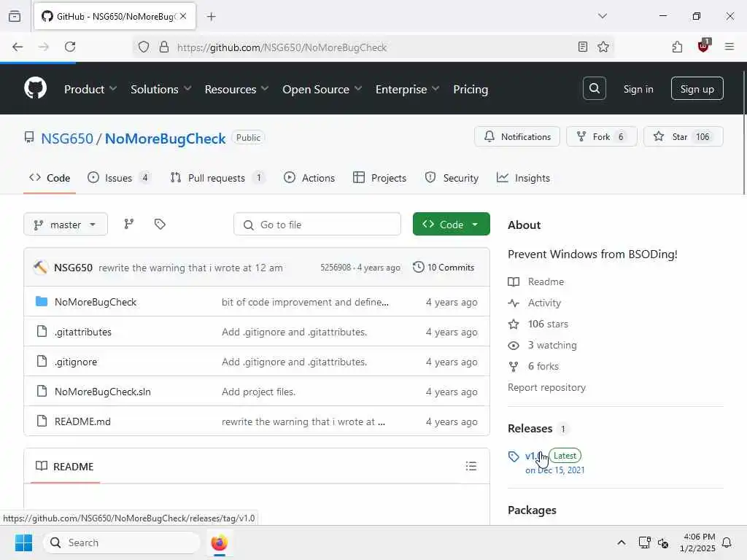
Task: Open Windows Start menu
Action: (23, 542)
